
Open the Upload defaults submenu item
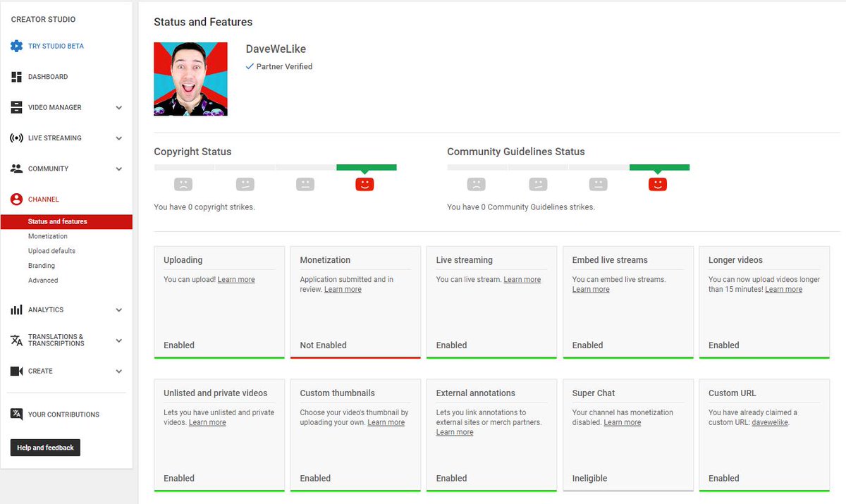[x=51, y=251]
